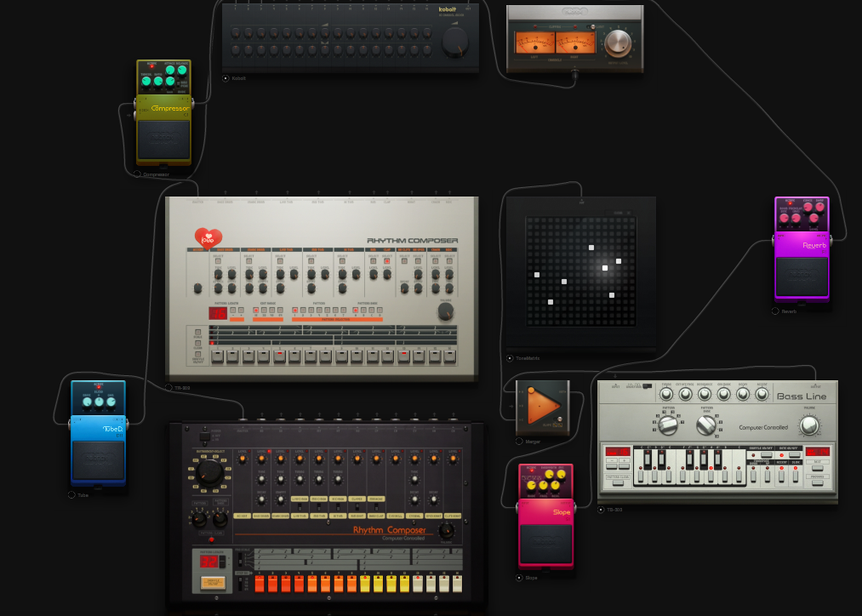Image resolution: width=862 pixels, height=616 pixels.
Task: Click the TR-909 Scale button
Action: coord(198,333)
